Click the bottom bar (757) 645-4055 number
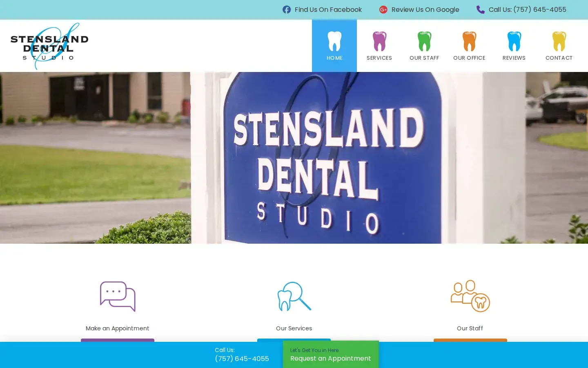This screenshot has width=588, height=368. 242,359
